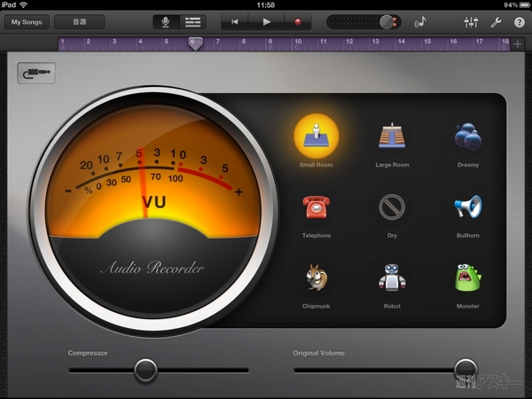Image resolution: width=532 pixels, height=399 pixels.
Task: Select the Small Room effect
Action: (316, 141)
